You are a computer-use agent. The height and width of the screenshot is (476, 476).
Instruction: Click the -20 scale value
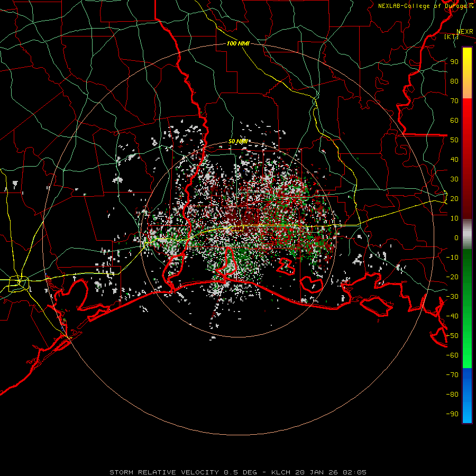pyautogui.click(x=452, y=277)
